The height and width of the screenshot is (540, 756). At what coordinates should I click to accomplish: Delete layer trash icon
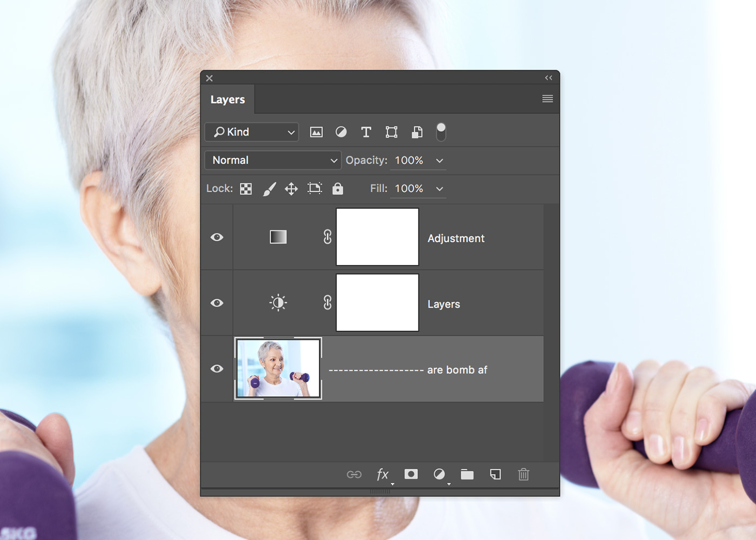coord(523,475)
